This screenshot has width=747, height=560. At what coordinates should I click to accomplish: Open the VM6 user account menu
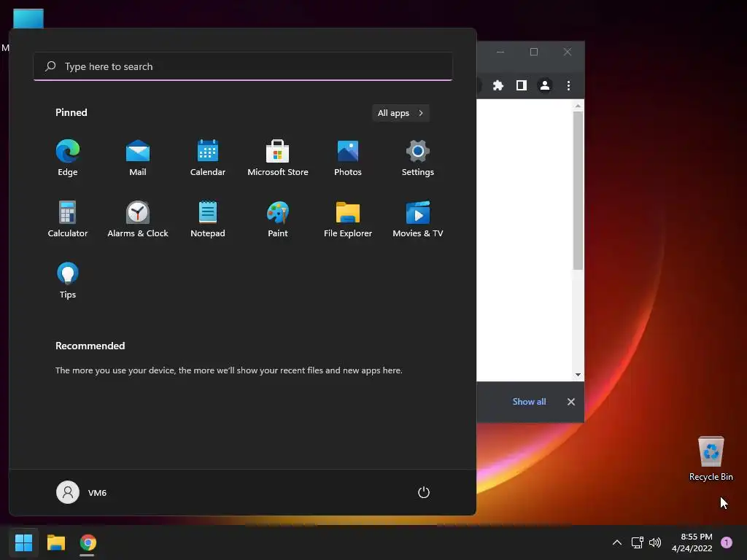[x=82, y=492]
